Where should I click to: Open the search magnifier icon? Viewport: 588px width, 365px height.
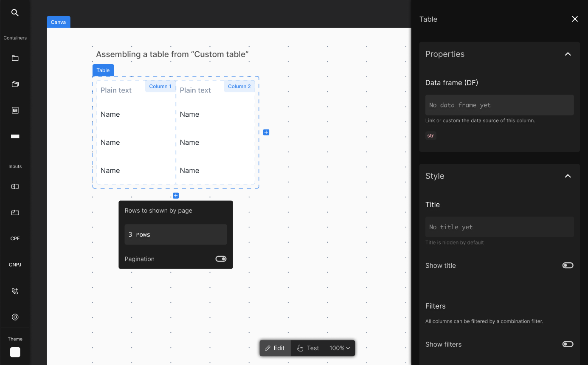pyautogui.click(x=15, y=13)
